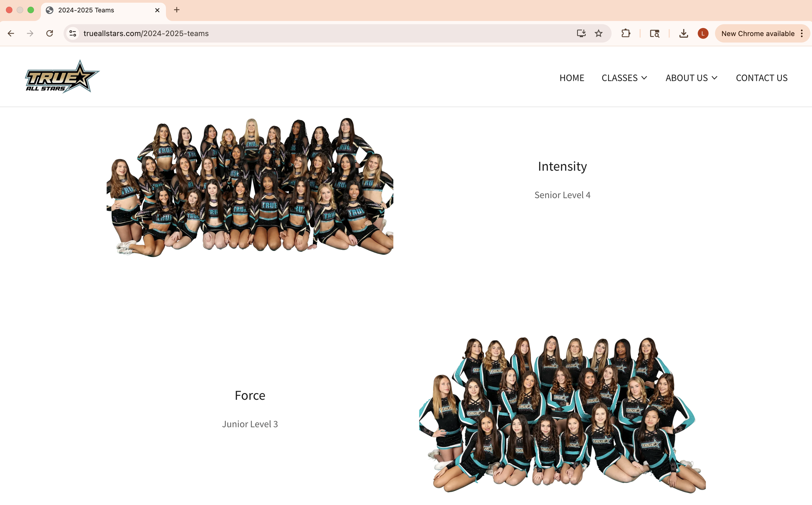Open the downloads list
Image resolution: width=812 pixels, height=505 pixels.
coord(684,33)
